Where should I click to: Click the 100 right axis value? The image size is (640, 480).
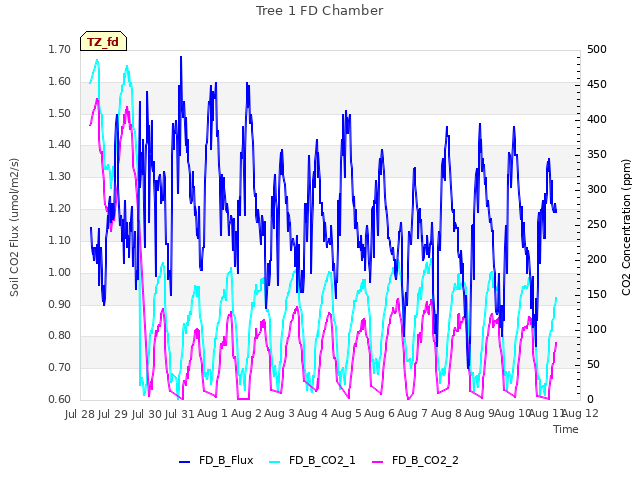(597, 330)
